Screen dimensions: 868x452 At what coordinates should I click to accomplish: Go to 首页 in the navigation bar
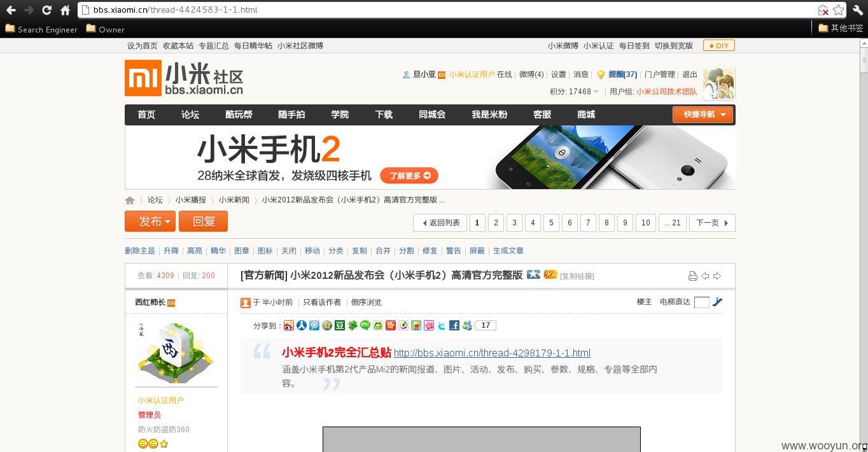click(x=146, y=115)
